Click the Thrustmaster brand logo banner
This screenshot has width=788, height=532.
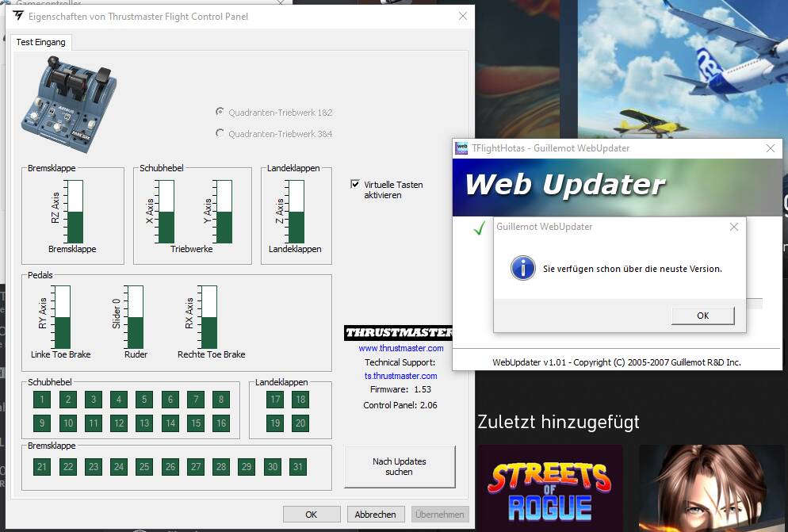point(398,333)
